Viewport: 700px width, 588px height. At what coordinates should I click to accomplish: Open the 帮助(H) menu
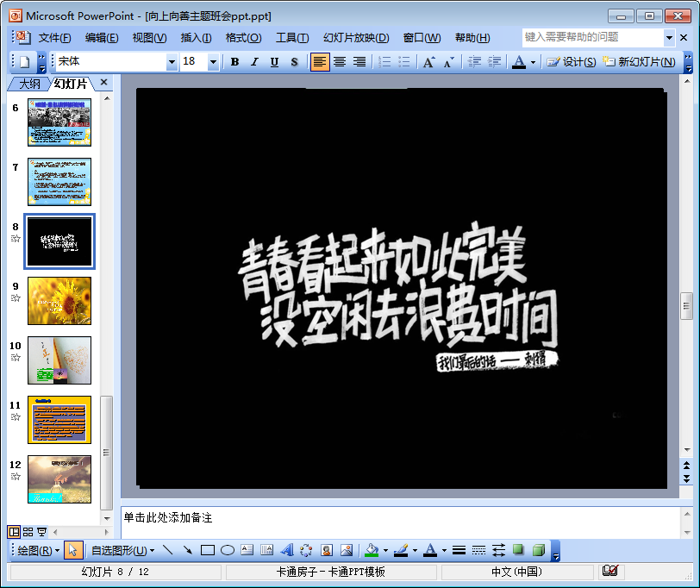coord(472,38)
